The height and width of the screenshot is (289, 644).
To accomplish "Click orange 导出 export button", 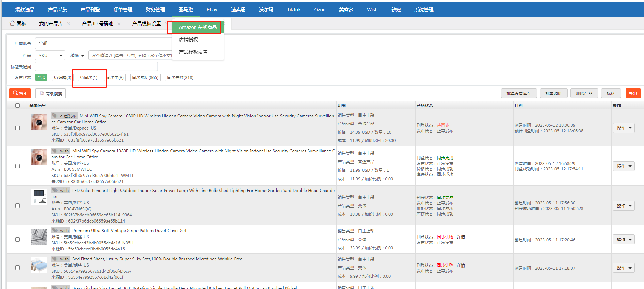I will [633, 93].
